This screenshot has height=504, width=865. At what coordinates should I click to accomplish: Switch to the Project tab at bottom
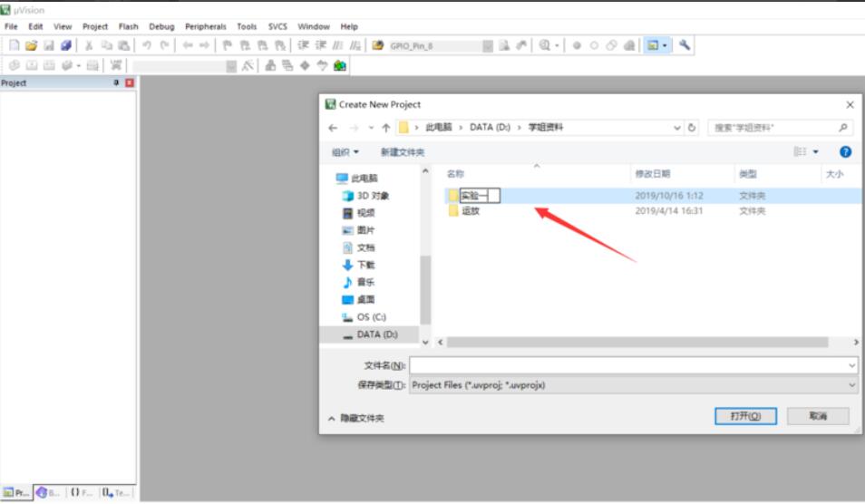coord(16,492)
